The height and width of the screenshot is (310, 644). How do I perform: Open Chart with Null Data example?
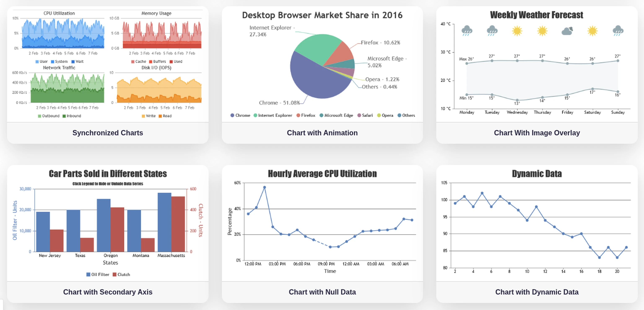click(x=322, y=292)
